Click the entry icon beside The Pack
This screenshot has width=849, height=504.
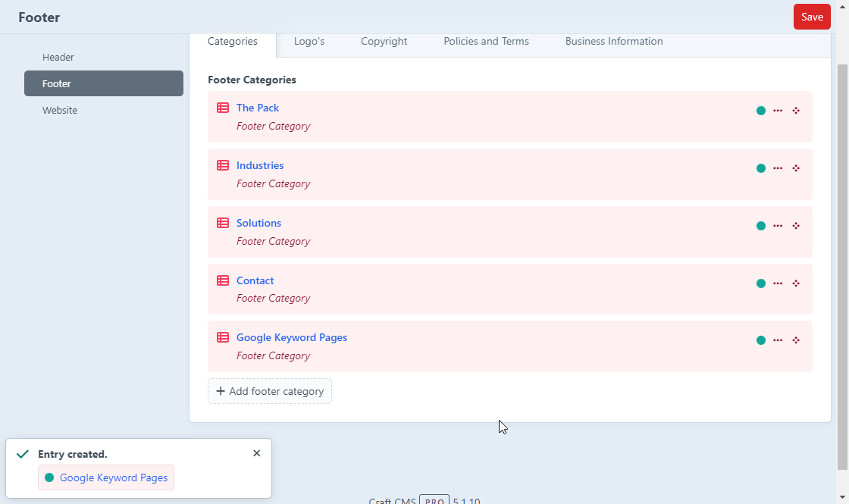(223, 108)
